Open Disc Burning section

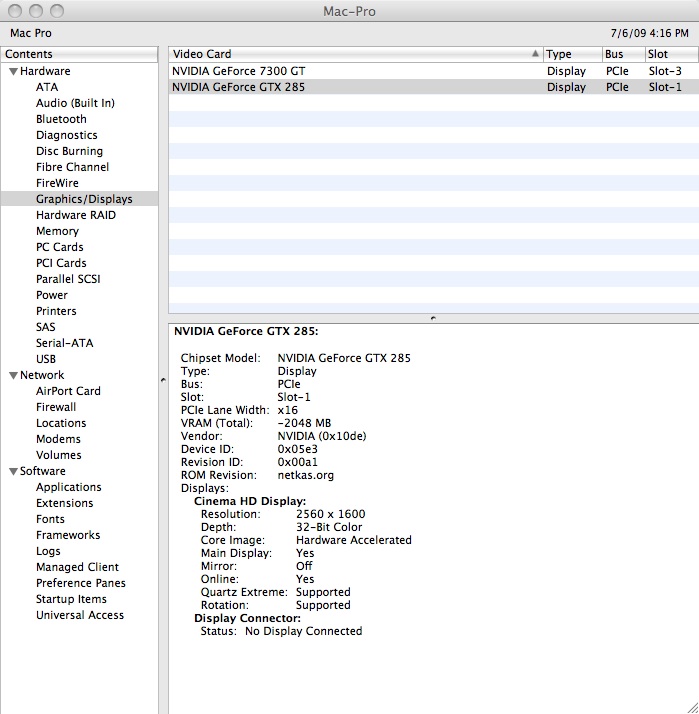(x=69, y=151)
